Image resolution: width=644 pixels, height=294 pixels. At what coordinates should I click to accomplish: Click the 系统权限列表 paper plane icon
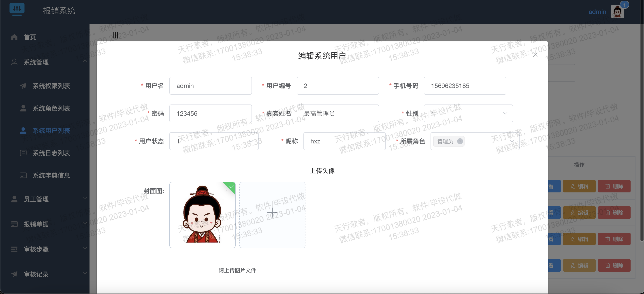click(x=23, y=86)
